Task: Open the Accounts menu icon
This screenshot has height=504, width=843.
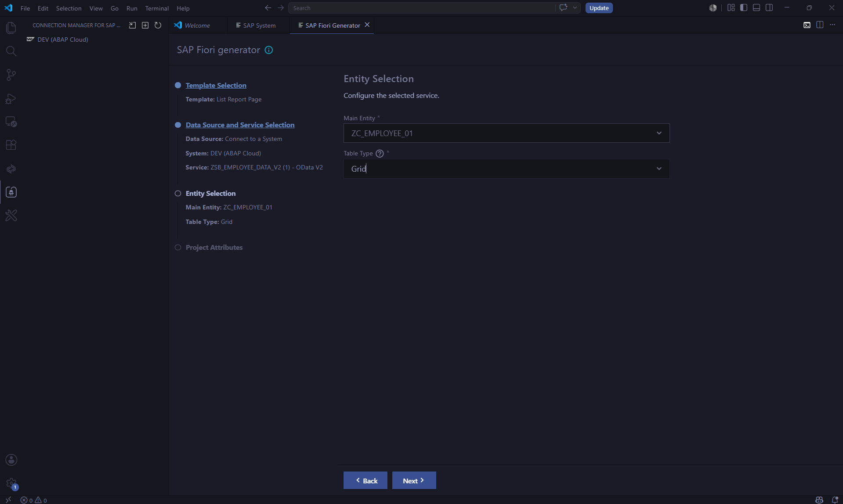Action: click(11, 460)
